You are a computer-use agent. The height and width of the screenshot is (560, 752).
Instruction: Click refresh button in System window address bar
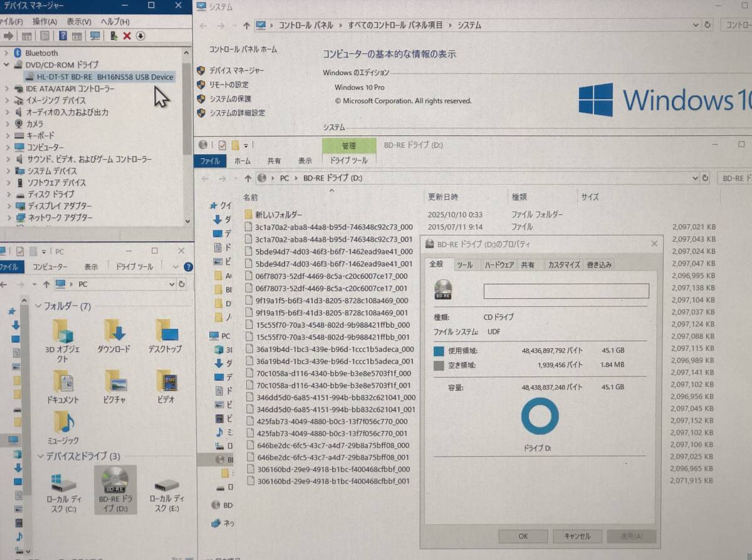click(x=708, y=26)
